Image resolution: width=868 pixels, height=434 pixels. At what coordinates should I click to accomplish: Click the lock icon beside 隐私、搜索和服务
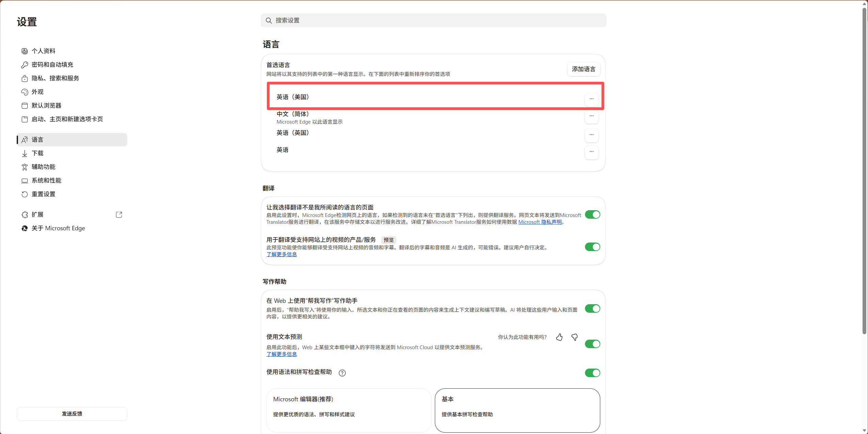[x=25, y=78]
